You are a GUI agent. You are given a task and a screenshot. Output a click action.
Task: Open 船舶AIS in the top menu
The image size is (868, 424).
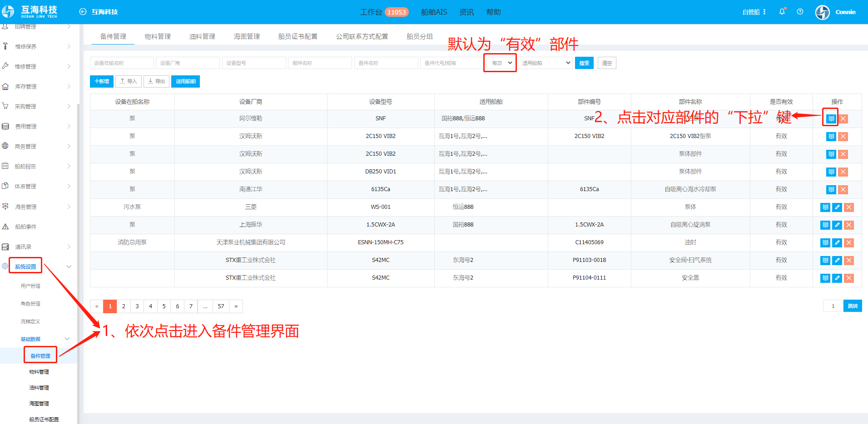click(434, 12)
